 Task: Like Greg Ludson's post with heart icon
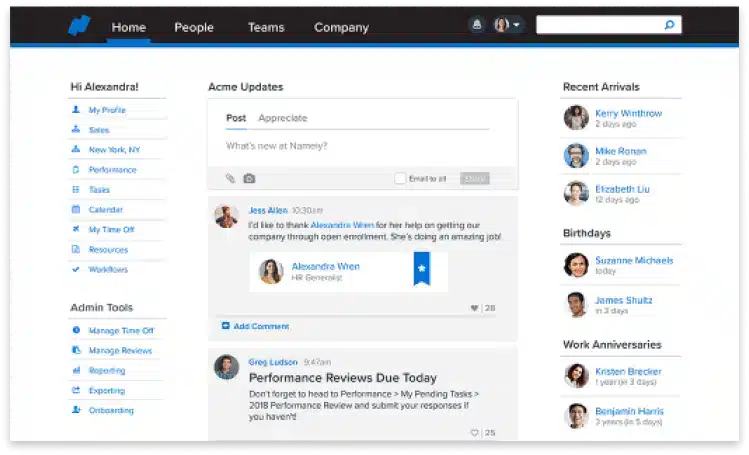[474, 432]
